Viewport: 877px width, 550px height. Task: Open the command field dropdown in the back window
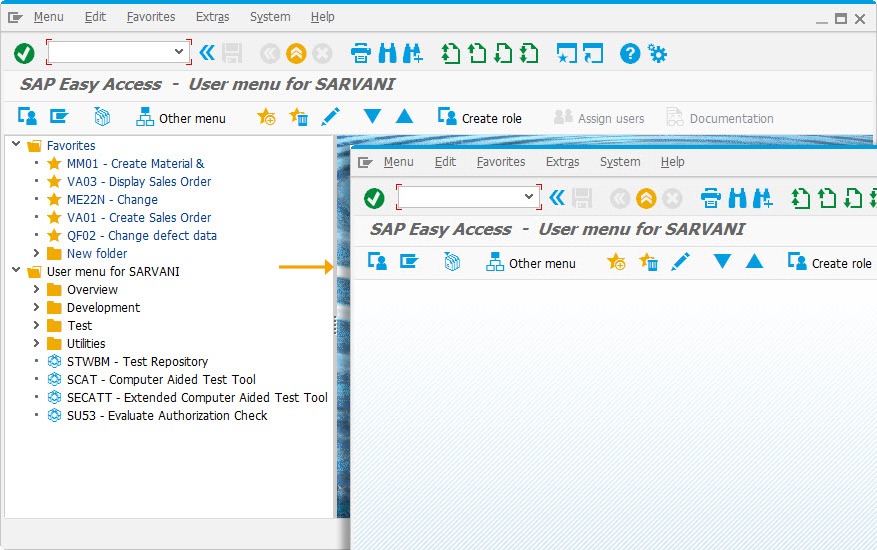point(179,51)
